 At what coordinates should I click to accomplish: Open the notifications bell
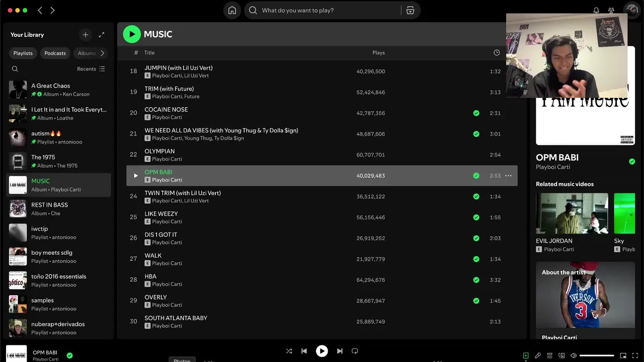[596, 10]
